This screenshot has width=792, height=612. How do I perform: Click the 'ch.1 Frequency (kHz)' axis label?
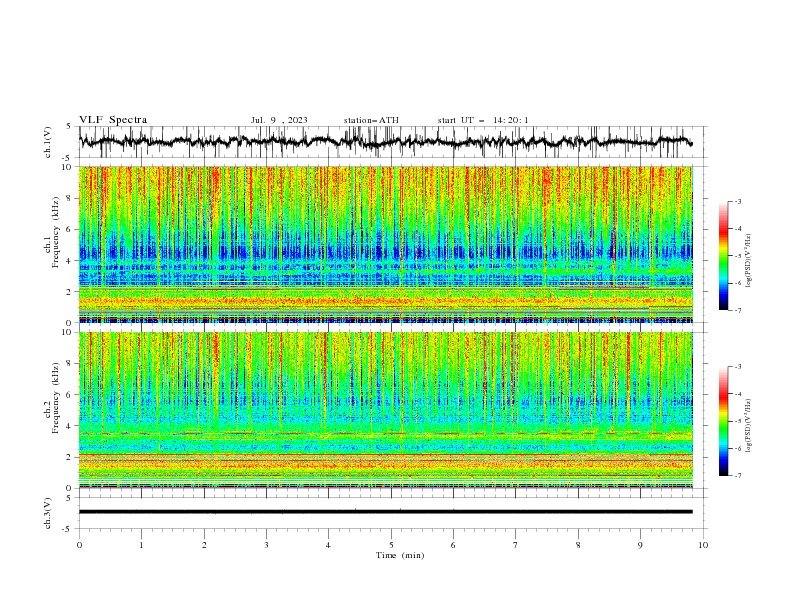click(x=51, y=230)
